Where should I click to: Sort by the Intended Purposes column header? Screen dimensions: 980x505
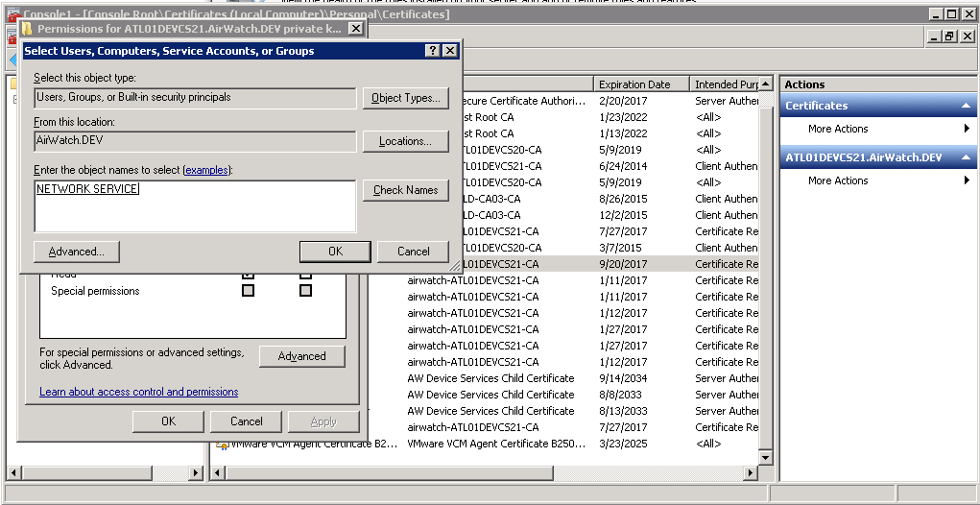724,84
